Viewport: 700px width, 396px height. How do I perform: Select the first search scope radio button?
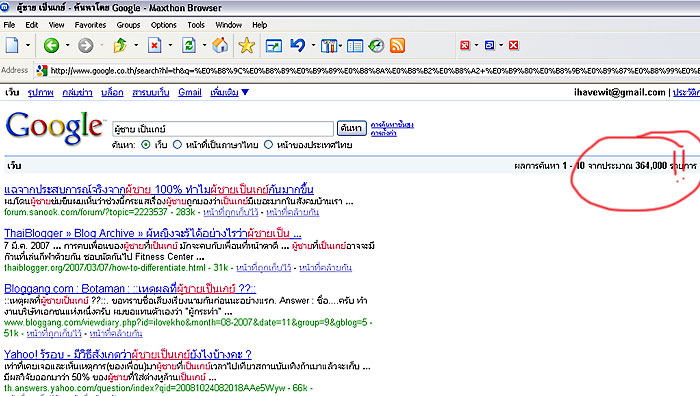click(146, 145)
